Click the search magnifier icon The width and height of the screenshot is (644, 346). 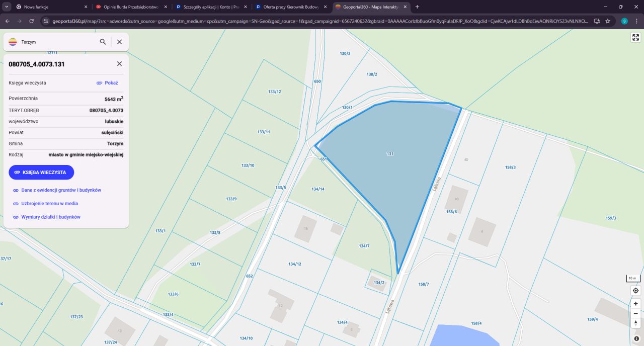(x=103, y=42)
